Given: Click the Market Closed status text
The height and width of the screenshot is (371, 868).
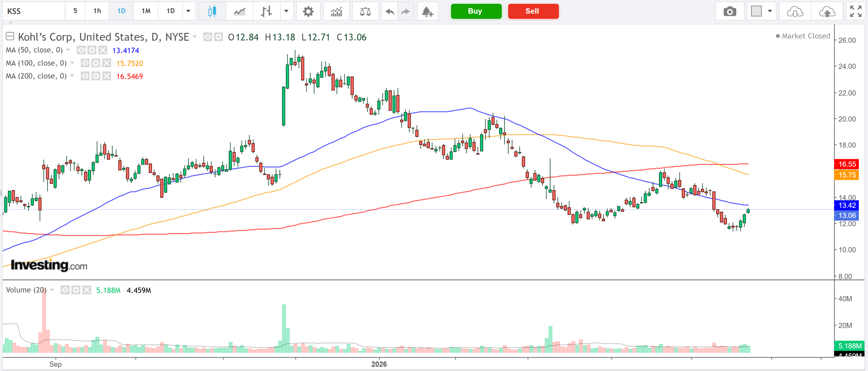Looking at the screenshot, I should pyautogui.click(x=806, y=36).
